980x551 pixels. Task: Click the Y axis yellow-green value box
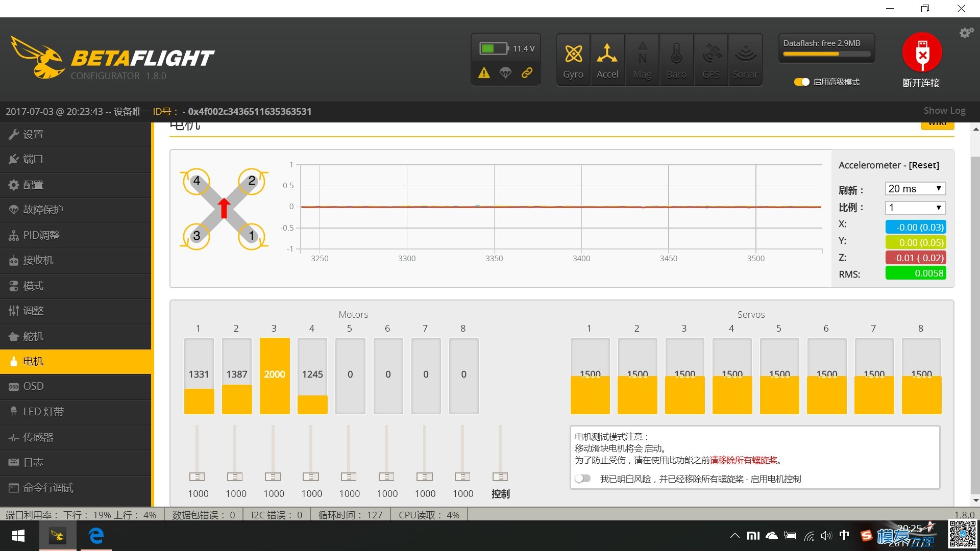click(x=916, y=242)
